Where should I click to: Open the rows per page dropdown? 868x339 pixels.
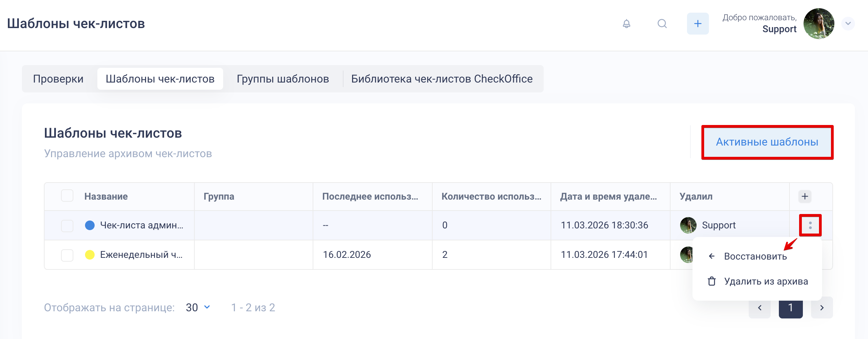(198, 307)
